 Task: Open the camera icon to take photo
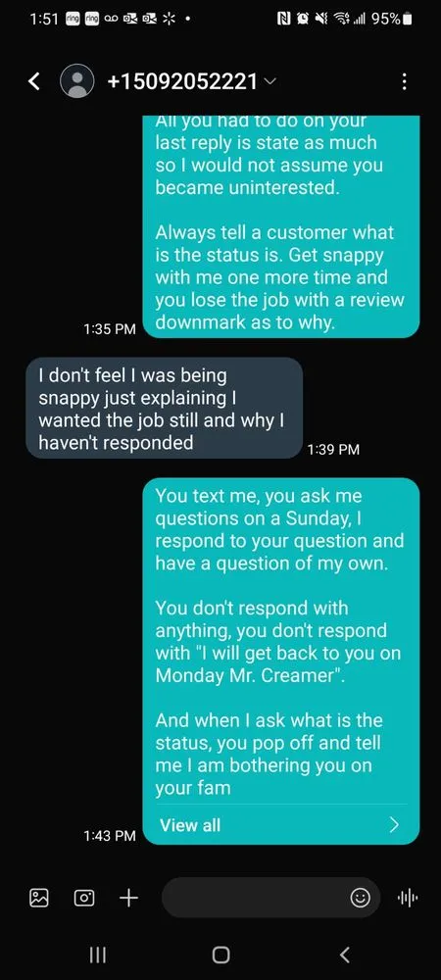(x=84, y=898)
